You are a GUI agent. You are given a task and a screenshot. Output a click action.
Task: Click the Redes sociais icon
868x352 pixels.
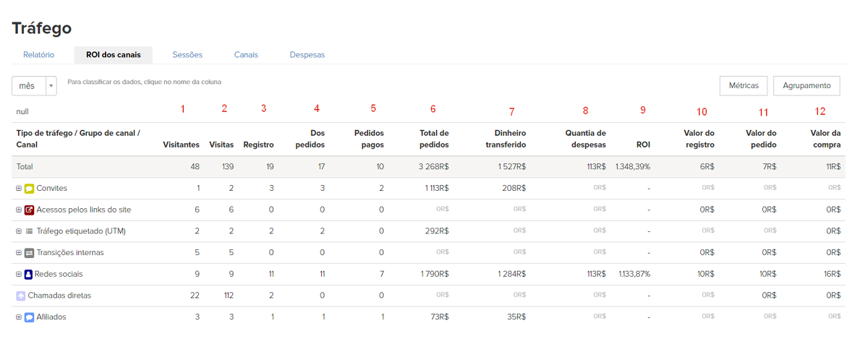coord(30,275)
